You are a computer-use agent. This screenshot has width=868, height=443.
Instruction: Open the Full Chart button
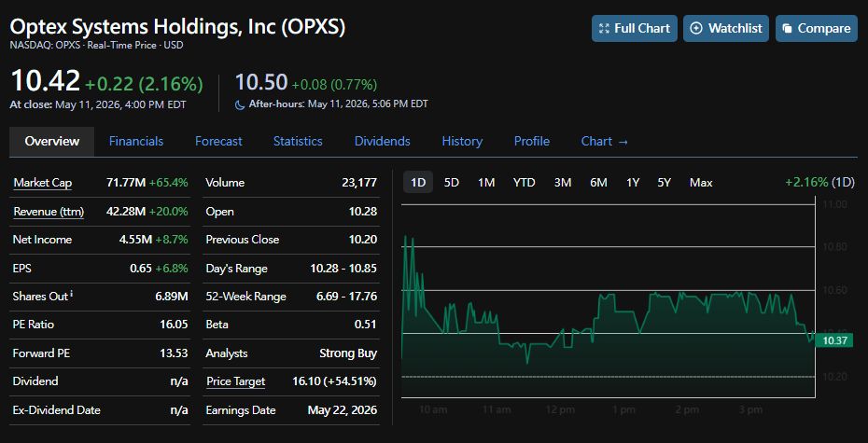click(634, 28)
